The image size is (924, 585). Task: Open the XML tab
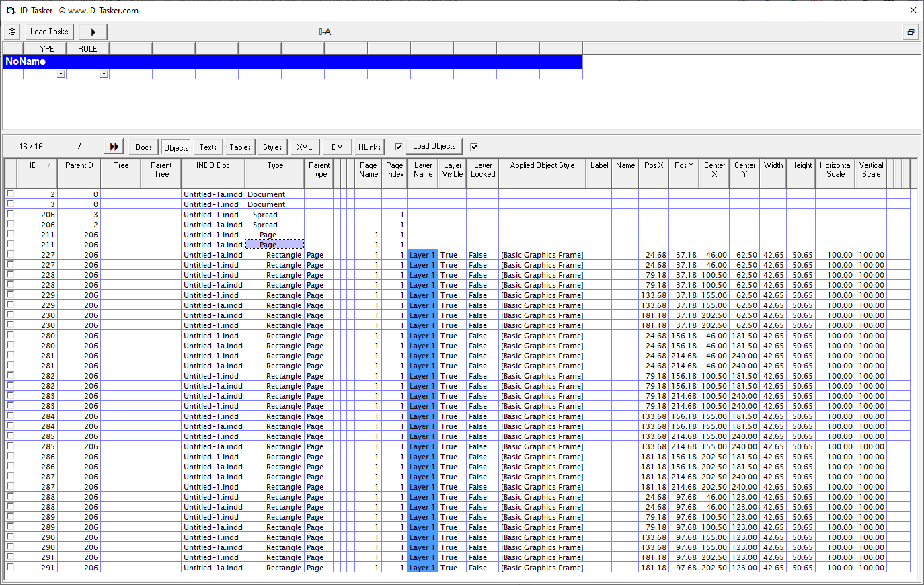[304, 147]
